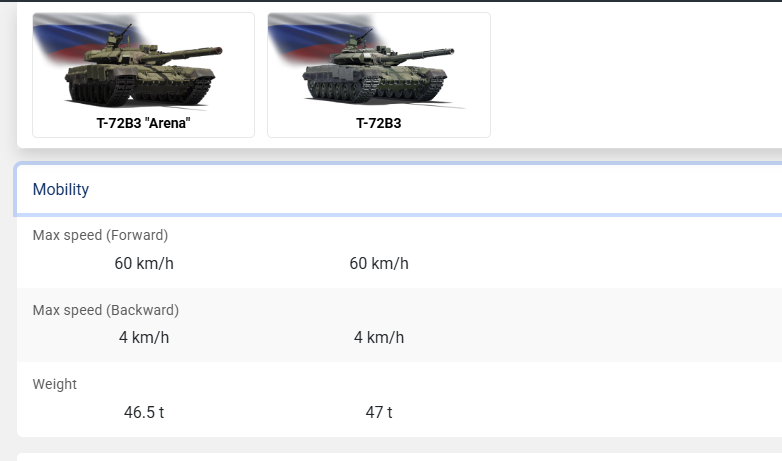Select the Weight row label
The height and width of the screenshot is (461, 782).
point(55,384)
